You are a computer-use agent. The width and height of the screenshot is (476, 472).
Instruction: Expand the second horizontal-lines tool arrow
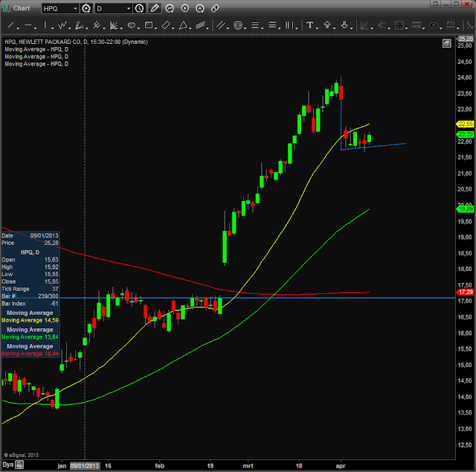point(280,28)
